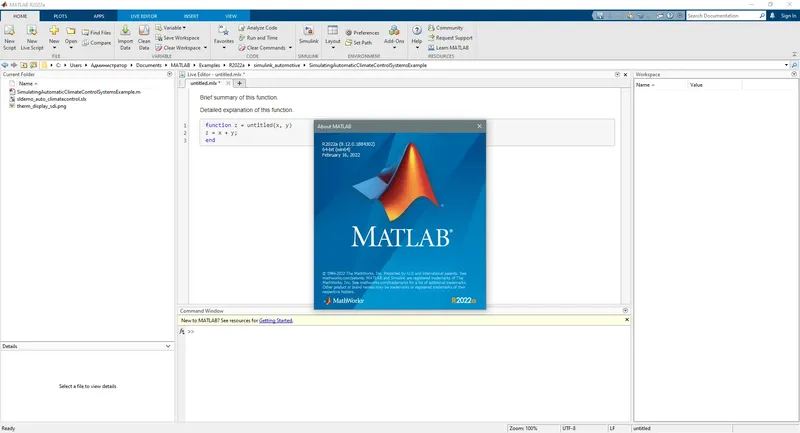Viewport: 800px width, 433px height.
Task: Expand Clear Workspace options arrow
Action: tap(206, 48)
